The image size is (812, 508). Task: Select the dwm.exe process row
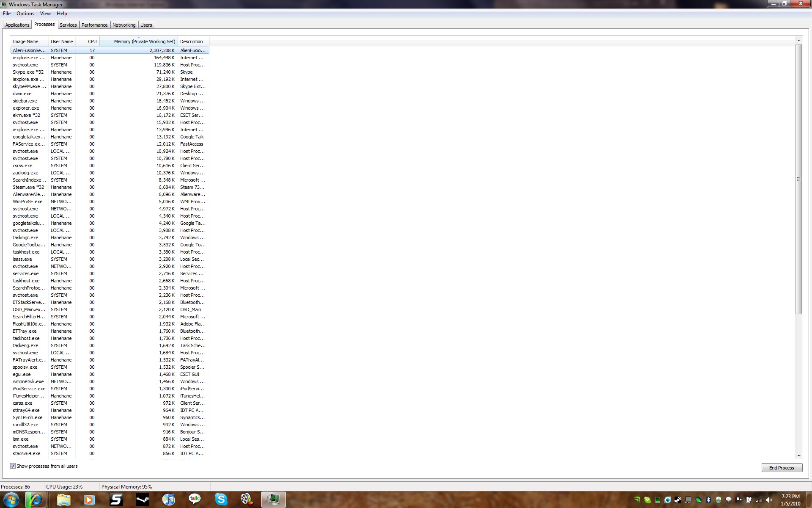click(x=110, y=94)
